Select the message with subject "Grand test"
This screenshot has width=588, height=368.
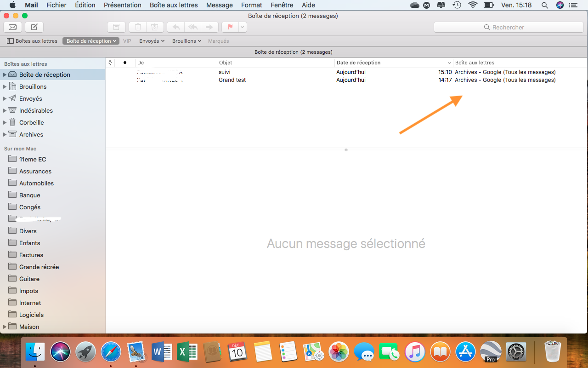pyautogui.click(x=346, y=80)
